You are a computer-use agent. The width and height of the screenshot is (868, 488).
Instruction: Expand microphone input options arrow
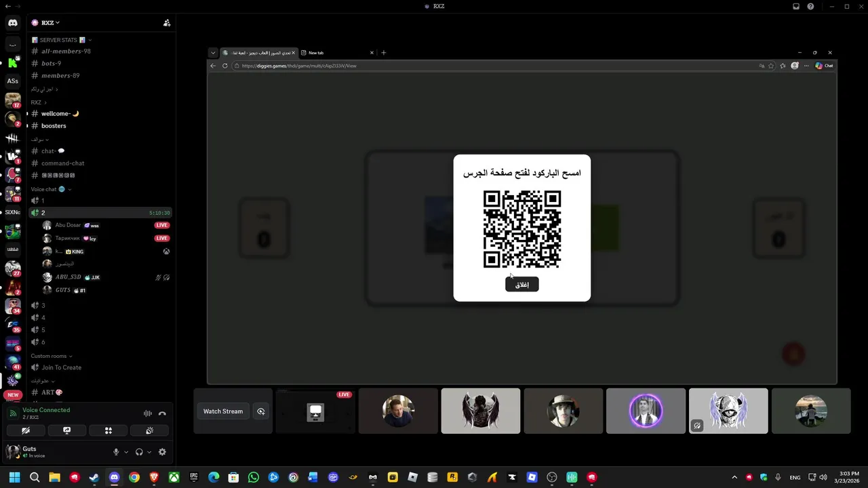coord(126,452)
